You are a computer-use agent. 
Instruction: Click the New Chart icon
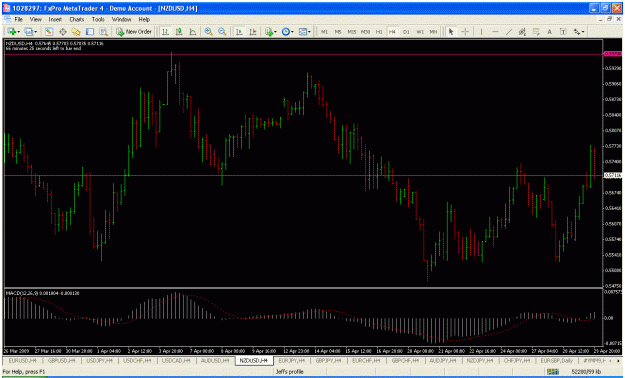click(11, 32)
